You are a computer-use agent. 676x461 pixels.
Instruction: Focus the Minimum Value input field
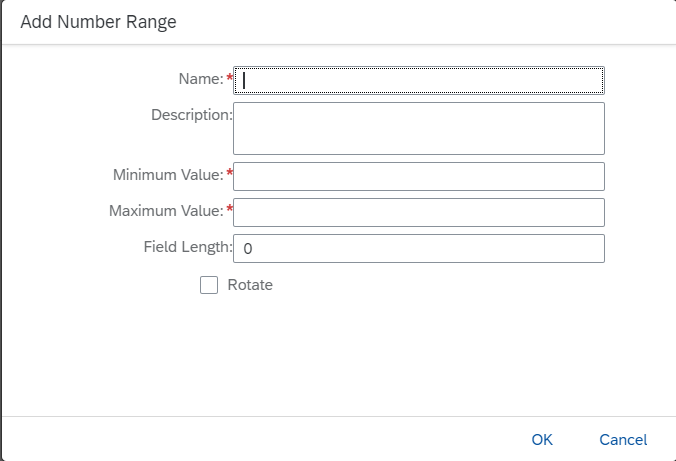coord(418,177)
